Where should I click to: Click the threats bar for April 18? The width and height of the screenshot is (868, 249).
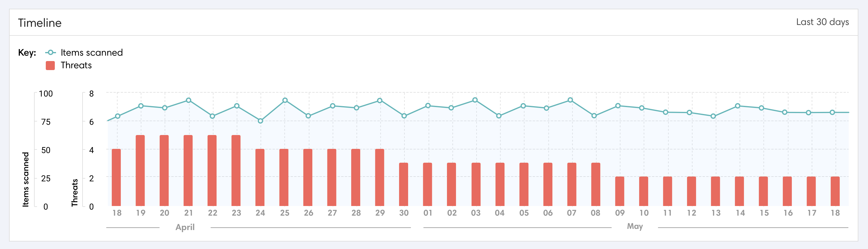coord(116,177)
